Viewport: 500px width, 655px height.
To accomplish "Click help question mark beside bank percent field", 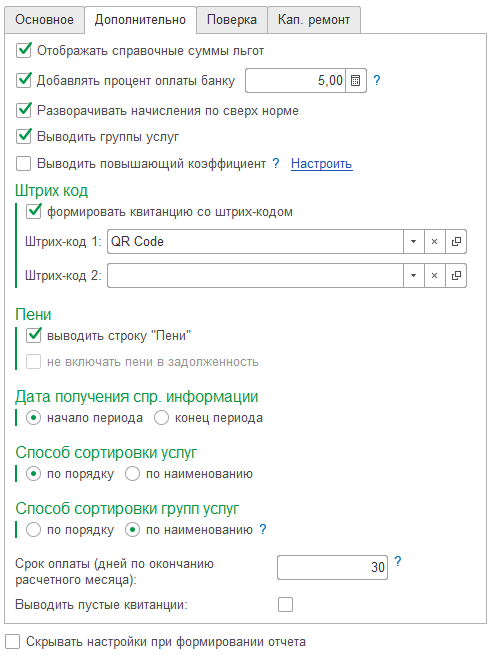I will pyautogui.click(x=377, y=80).
